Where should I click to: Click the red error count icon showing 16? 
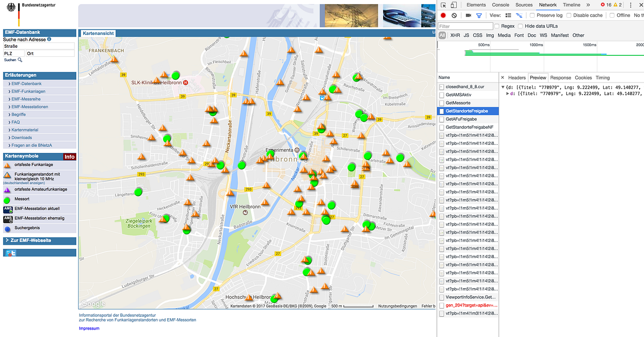point(603,5)
